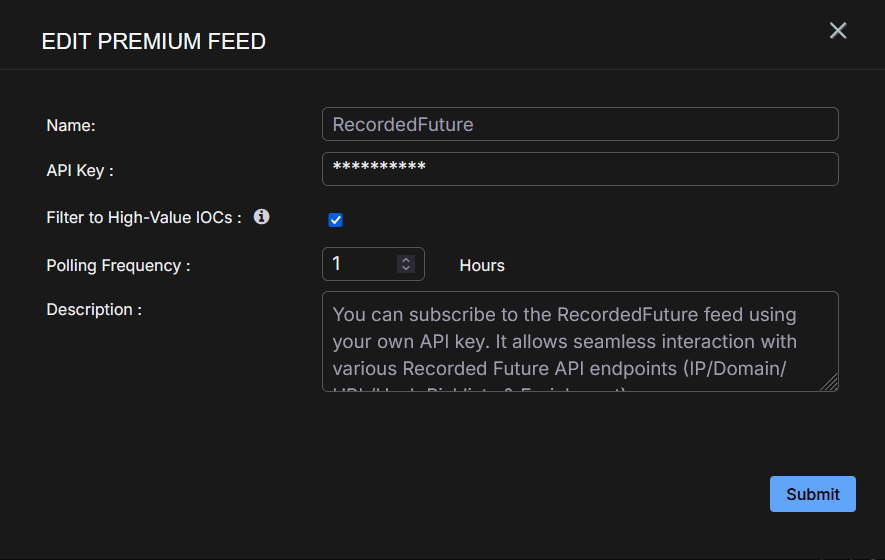Close the Edit Premium Feed dialog
The image size is (885, 560).
[x=838, y=31]
